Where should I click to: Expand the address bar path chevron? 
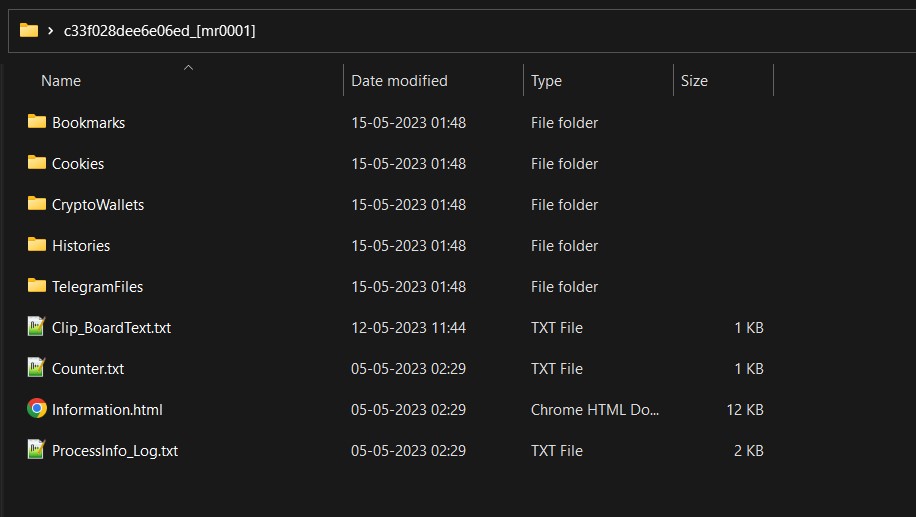(x=50, y=31)
